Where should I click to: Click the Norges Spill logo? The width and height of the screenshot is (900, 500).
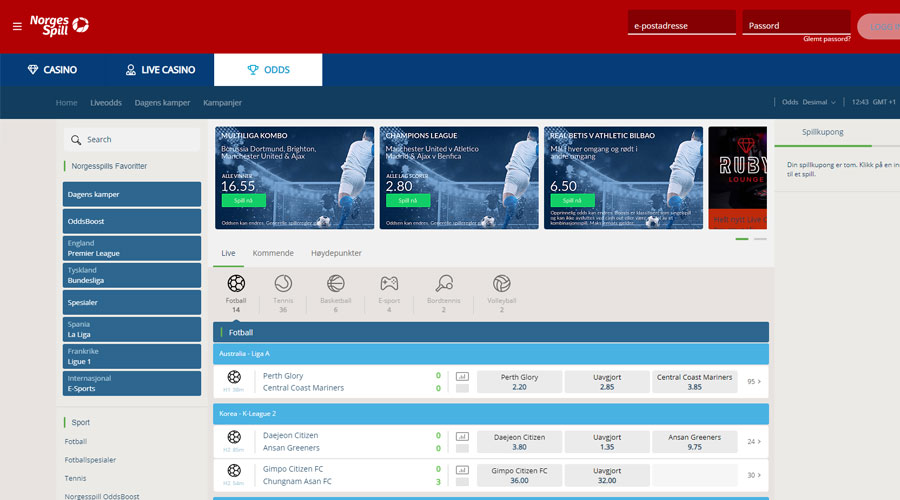(59, 26)
